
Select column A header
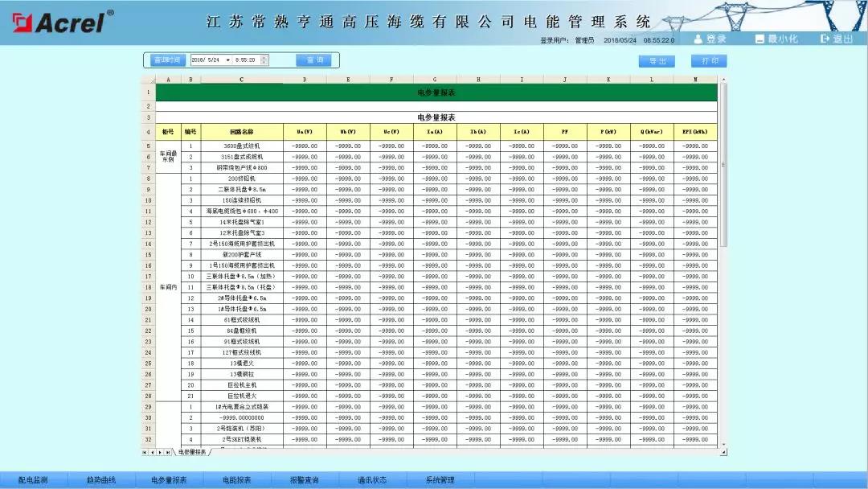click(x=168, y=80)
